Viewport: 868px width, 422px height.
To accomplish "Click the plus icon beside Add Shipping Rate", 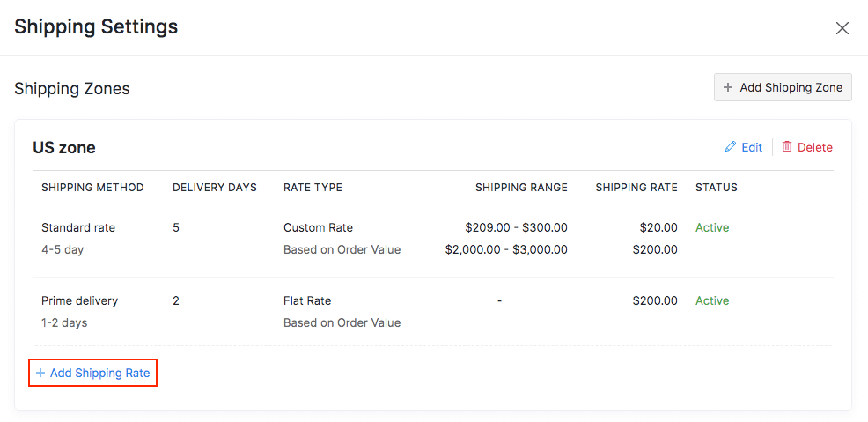I will point(40,373).
